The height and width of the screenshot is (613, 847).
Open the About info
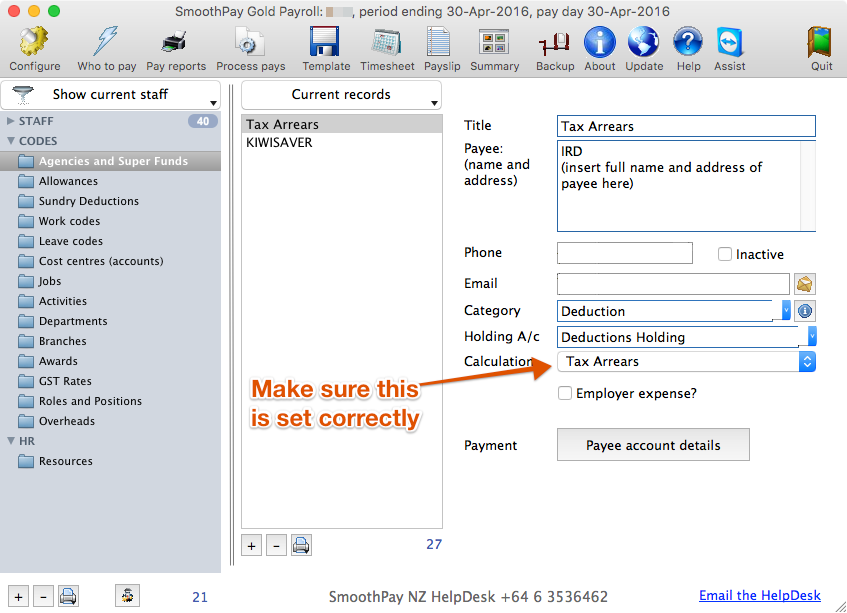coord(600,49)
